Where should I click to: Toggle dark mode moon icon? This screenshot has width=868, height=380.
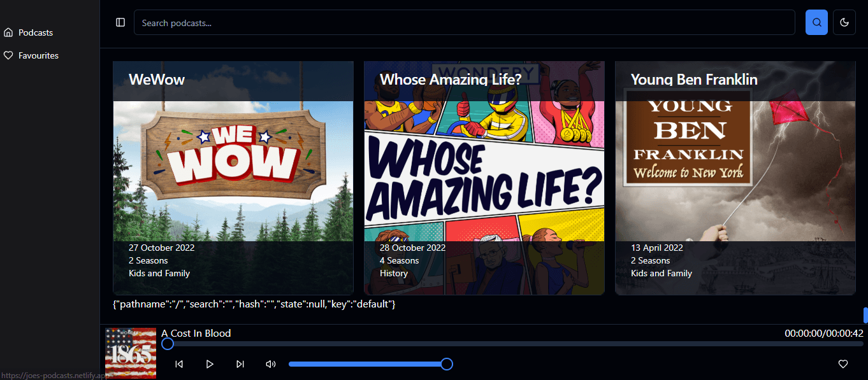844,22
